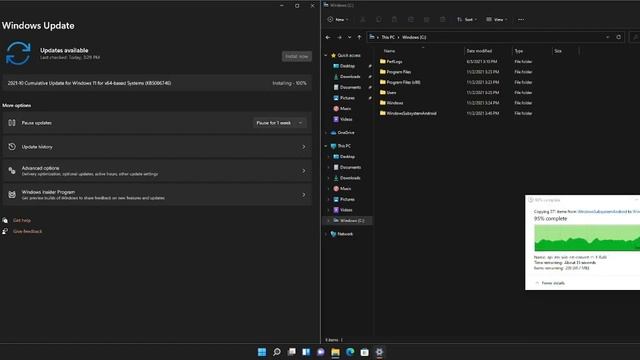Select Music under This PC

342,189
